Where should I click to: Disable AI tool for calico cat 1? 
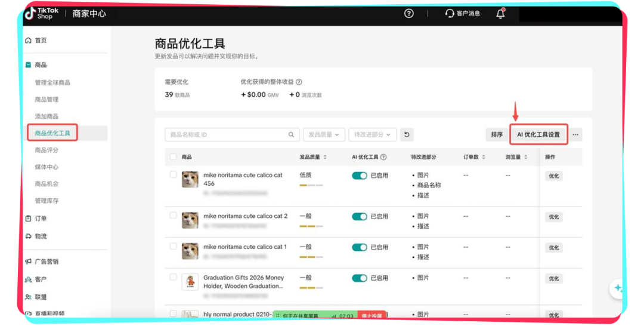pos(360,247)
